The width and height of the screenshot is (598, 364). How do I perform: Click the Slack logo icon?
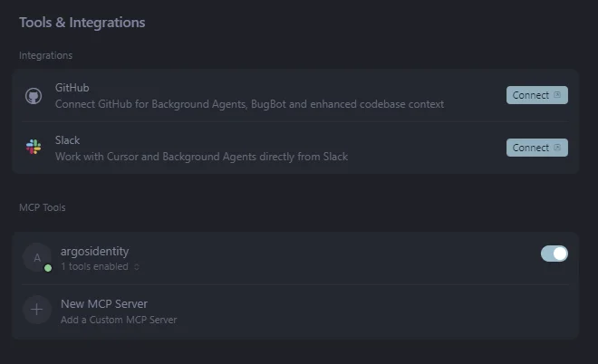coord(34,148)
